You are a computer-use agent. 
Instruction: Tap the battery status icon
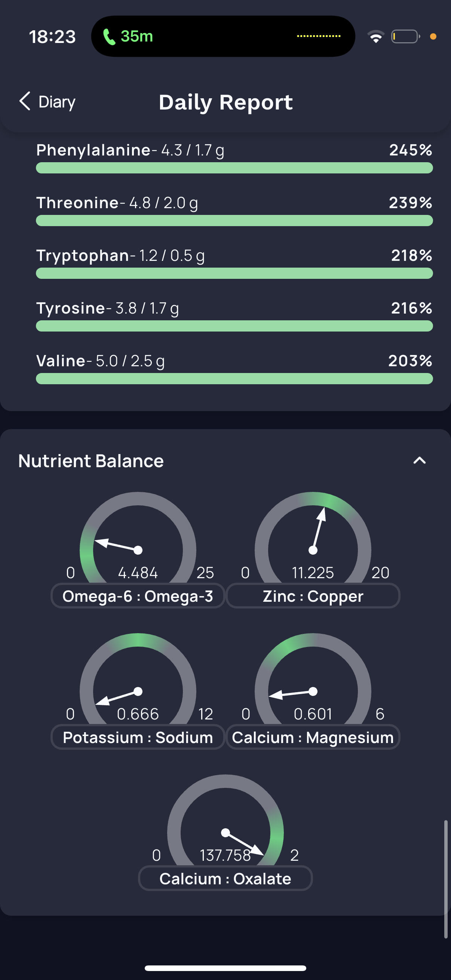pyautogui.click(x=405, y=37)
